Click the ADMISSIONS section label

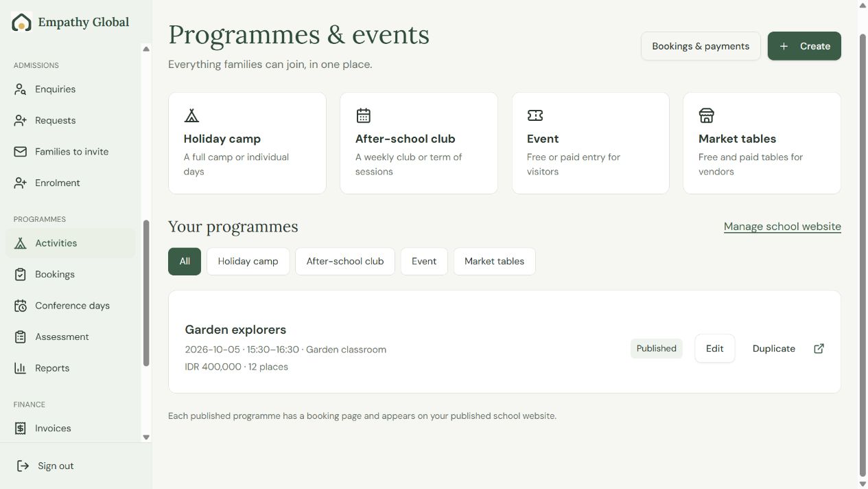click(36, 65)
